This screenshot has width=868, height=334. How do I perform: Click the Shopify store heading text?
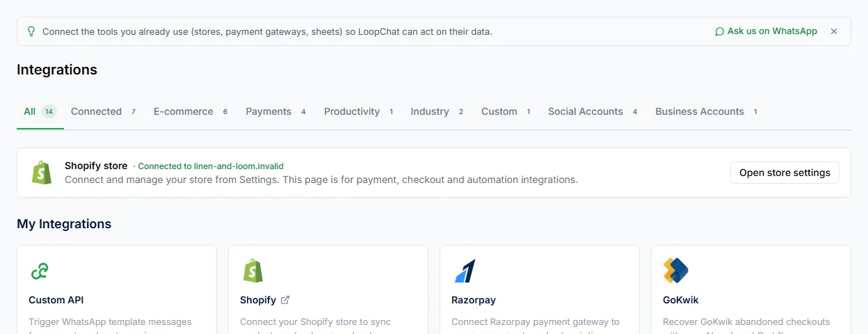(96, 166)
